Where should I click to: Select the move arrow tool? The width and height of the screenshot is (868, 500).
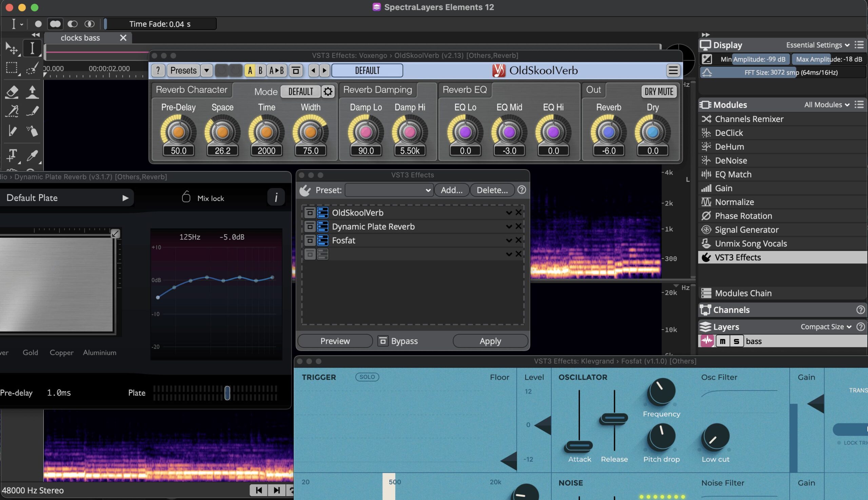[x=12, y=49]
